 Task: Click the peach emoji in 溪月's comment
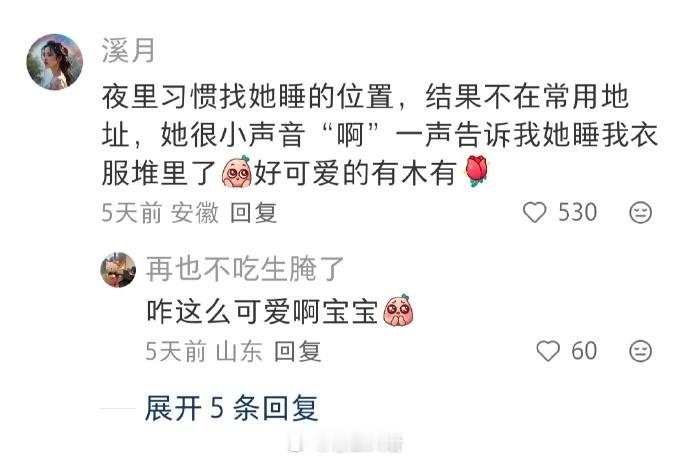tap(237, 171)
